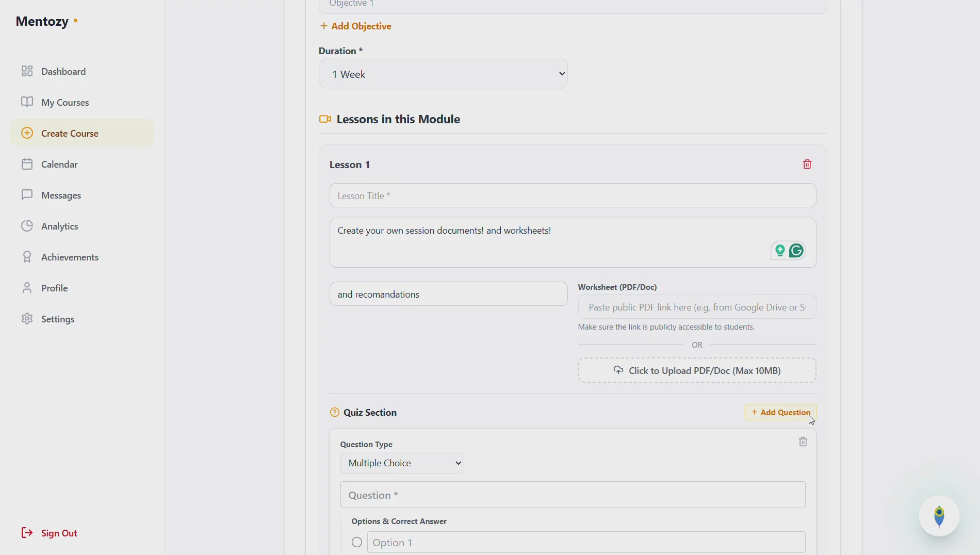The height and width of the screenshot is (555, 980).
Task: Open the Duration 1 Week dropdown
Action: pos(443,74)
